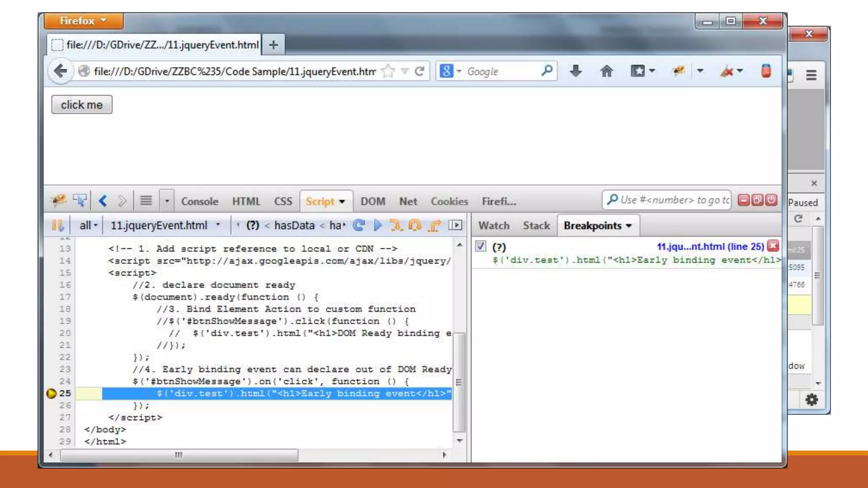868x488 pixels.
Task: Open the 11.jqueryEvent.html script file list
Action: pyautogui.click(x=166, y=225)
